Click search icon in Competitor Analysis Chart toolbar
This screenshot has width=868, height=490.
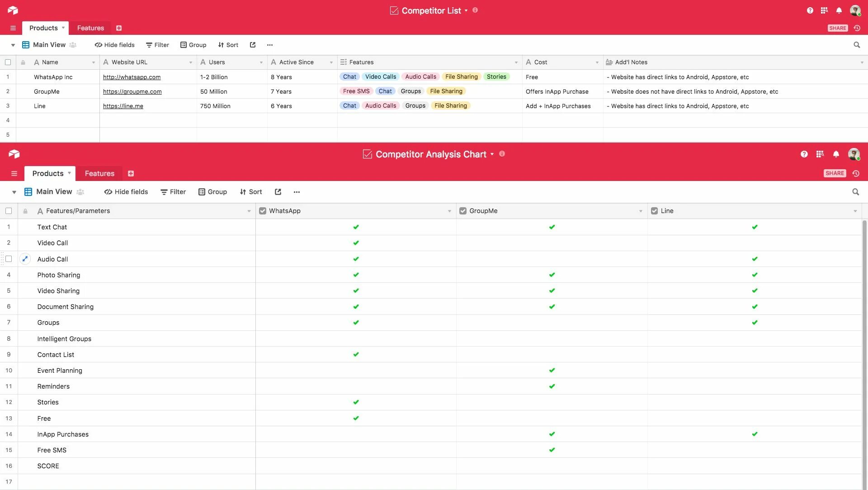(x=855, y=192)
